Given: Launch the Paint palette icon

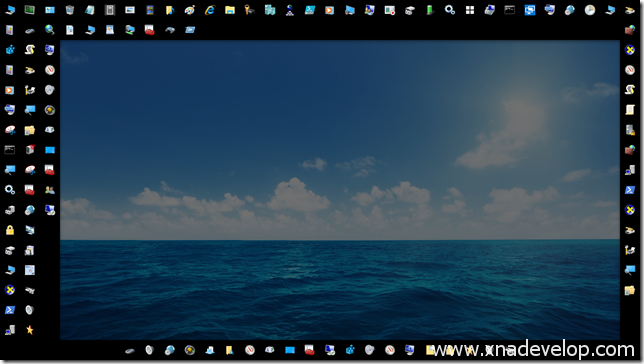Looking at the screenshot, I should click(190, 10).
